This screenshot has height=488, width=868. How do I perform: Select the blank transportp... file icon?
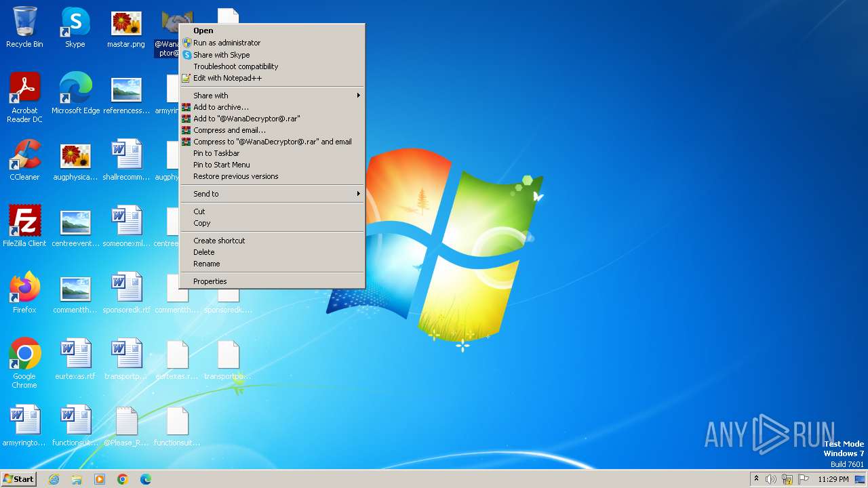(x=228, y=359)
